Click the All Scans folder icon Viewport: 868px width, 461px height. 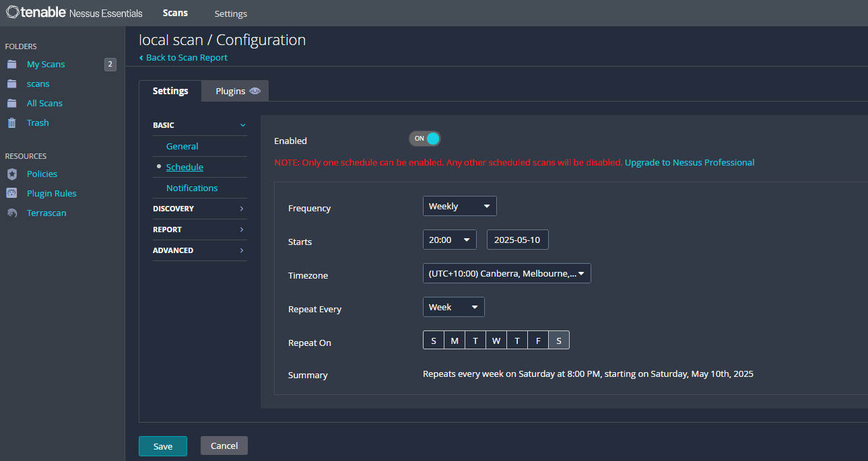[x=11, y=104]
